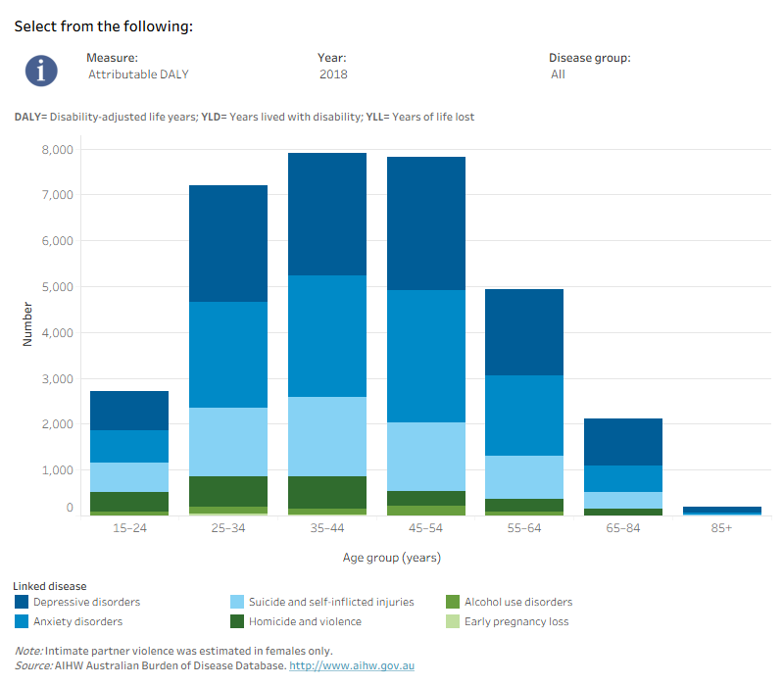784x686 pixels.
Task: Open the www.aihw.gov.au source link
Action: point(352,665)
